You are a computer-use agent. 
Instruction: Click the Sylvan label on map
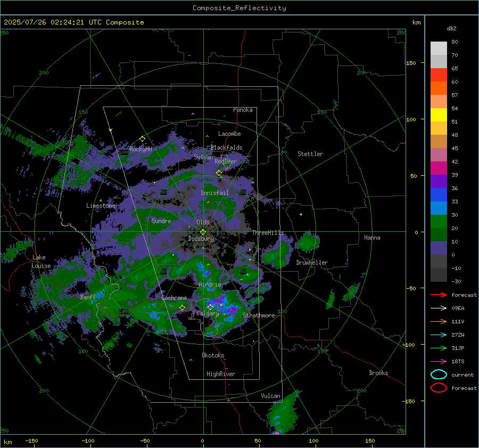pyautogui.click(x=203, y=157)
